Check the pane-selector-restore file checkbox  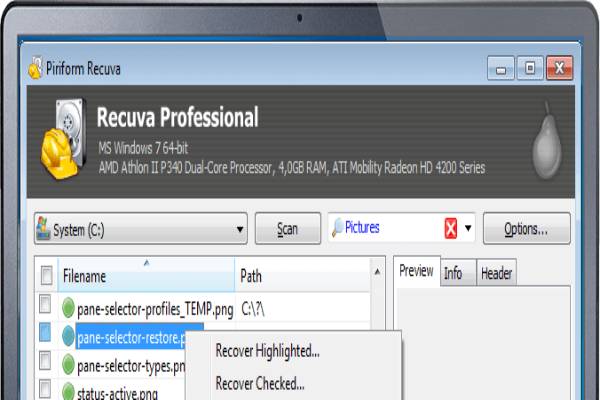coord(45,332)
